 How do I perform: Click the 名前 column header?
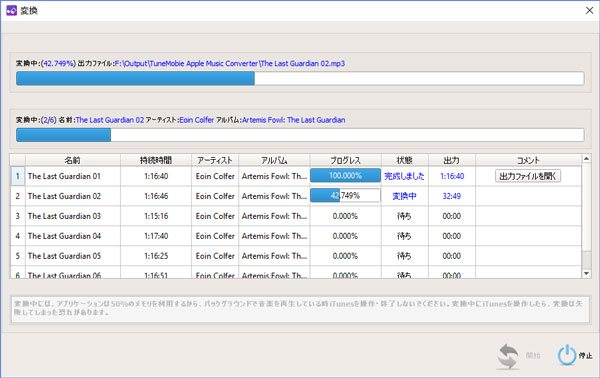point(73,160)
